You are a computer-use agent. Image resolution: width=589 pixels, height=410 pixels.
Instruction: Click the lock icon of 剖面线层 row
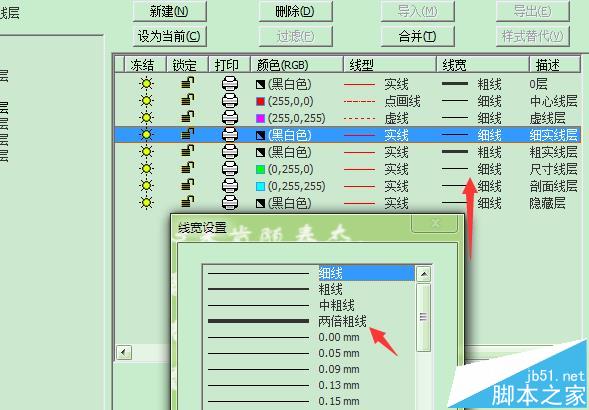[187, 185]
